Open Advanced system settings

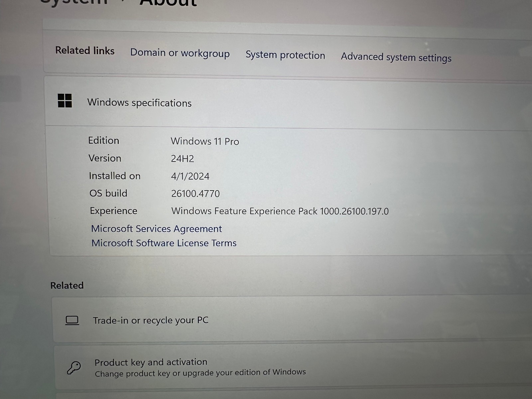click(x=396, y=57)
